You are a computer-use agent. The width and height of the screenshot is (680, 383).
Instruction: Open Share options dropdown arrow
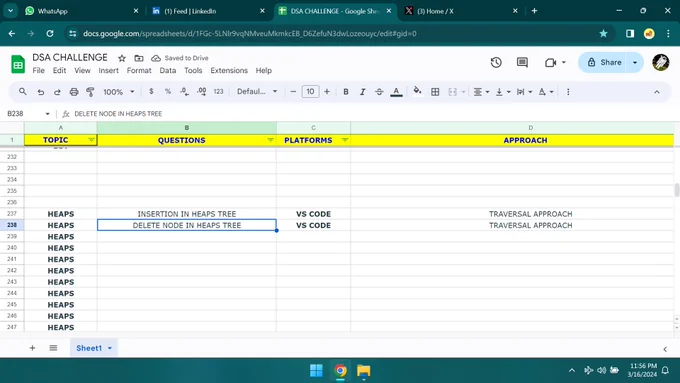pos(635,62)
